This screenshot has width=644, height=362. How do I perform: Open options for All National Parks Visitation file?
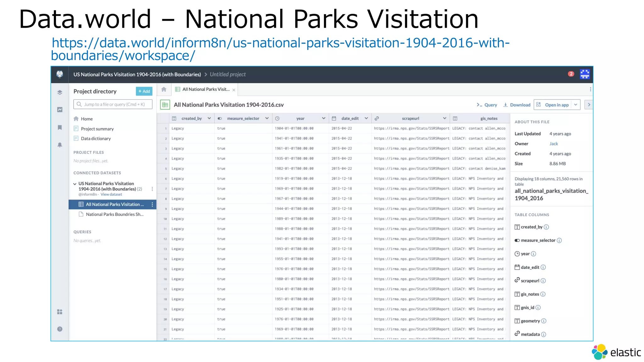point(152,204)
